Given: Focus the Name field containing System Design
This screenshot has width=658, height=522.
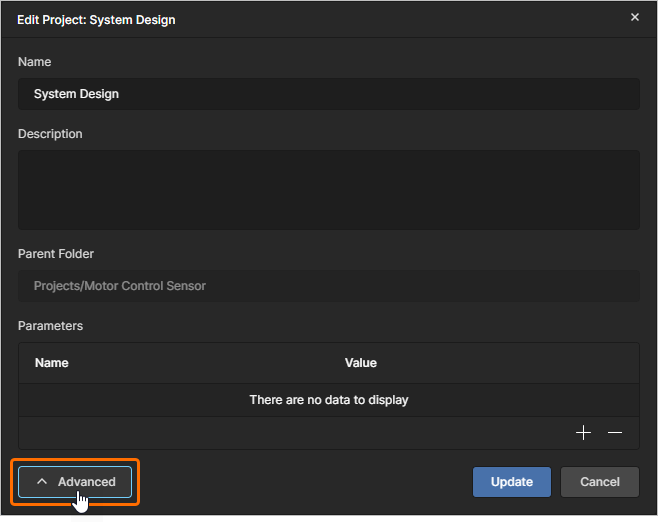Looking at the screenshot, I should click(328, 94).
